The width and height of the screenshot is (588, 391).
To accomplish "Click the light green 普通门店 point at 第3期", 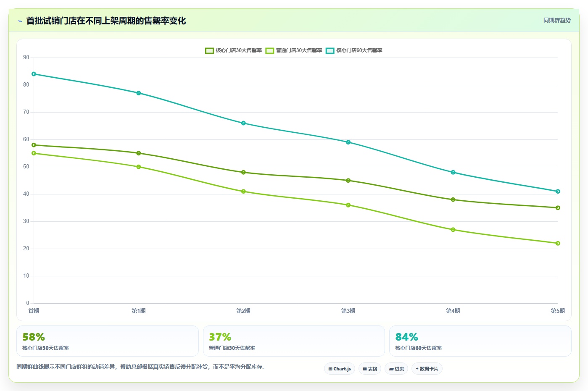I will pos(348,205).
